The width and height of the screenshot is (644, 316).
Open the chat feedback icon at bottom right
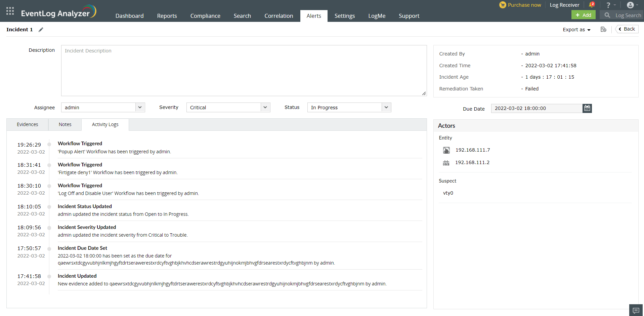tap(636, 310)
